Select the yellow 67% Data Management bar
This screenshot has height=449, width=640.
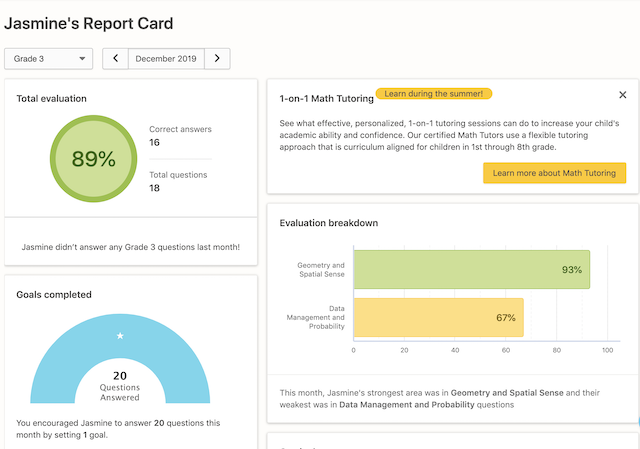[438, 317]
